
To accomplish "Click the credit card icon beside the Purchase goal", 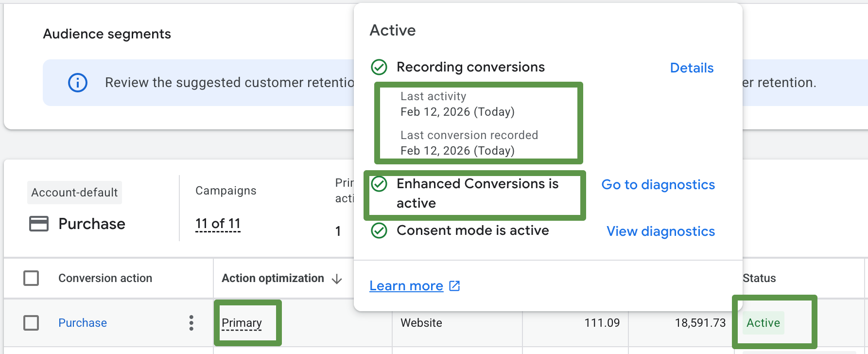I will click(x=39, y=224).
